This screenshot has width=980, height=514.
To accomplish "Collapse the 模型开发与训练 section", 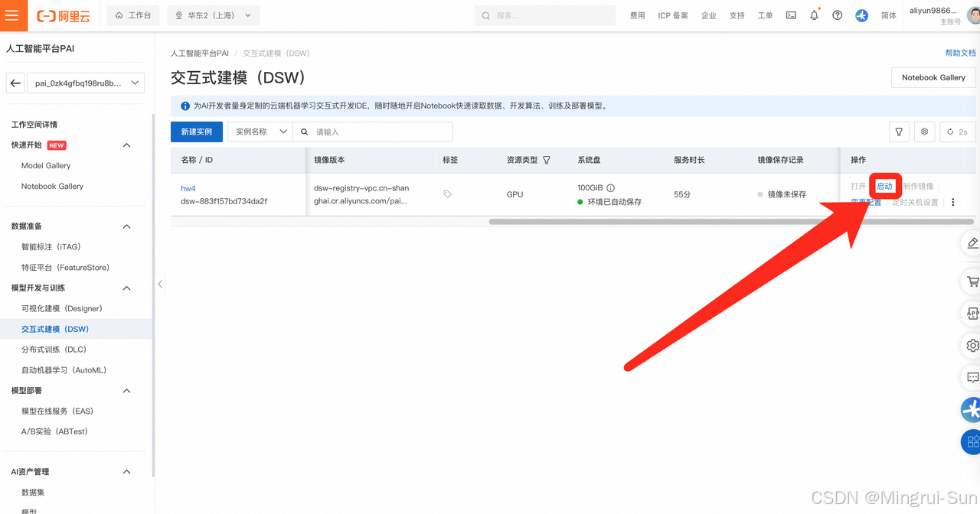I will point(127,288).
